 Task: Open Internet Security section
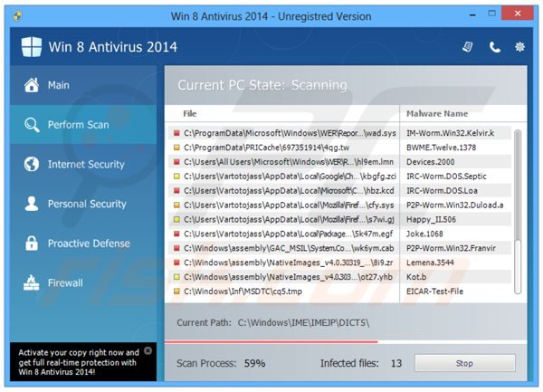click(83, 164)
